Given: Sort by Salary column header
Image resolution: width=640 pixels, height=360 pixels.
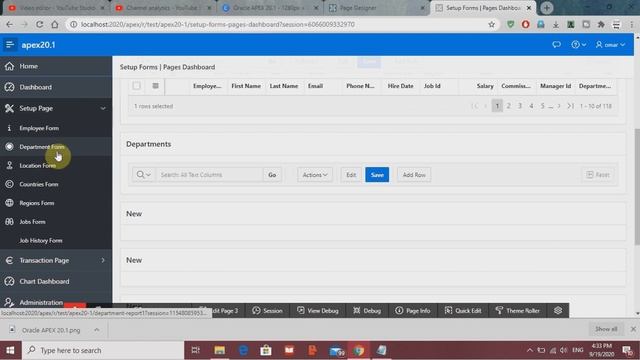Looking at the screenshot, I should click(484, 86).
